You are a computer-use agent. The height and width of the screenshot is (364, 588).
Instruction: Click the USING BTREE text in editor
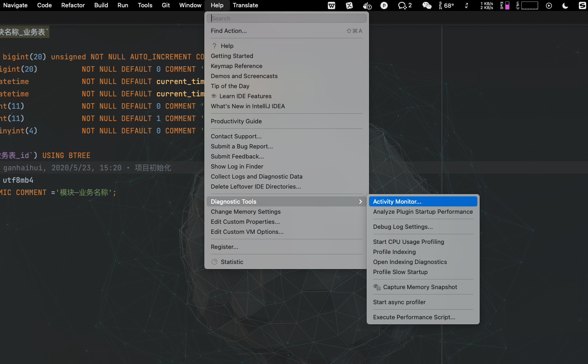click(x=66, y=155)
